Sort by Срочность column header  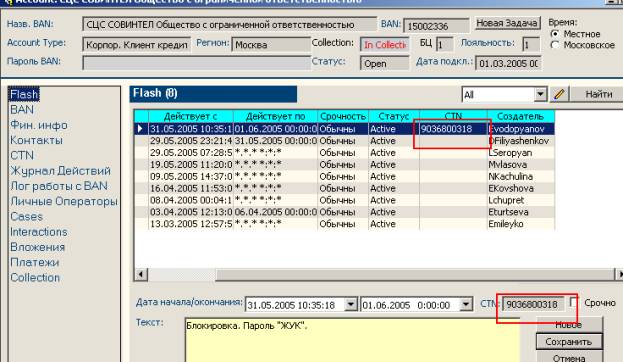[342, 116]
